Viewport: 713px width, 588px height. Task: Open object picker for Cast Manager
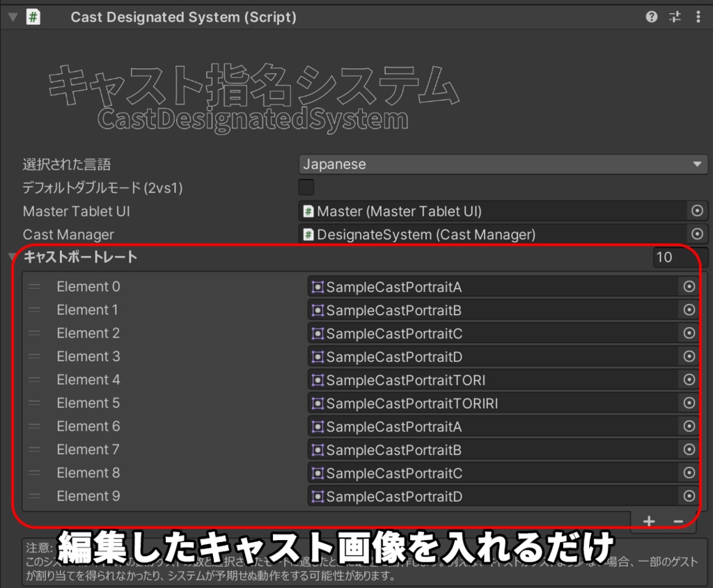(698, 235)
